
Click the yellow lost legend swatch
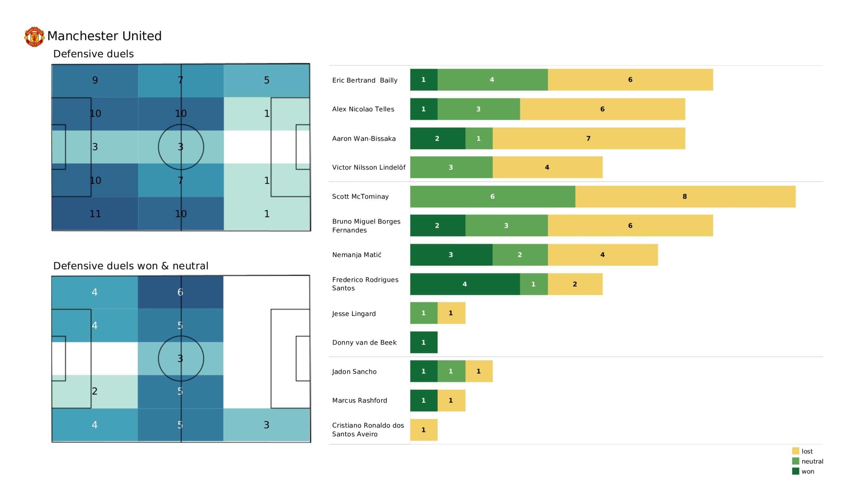[795, 451]
